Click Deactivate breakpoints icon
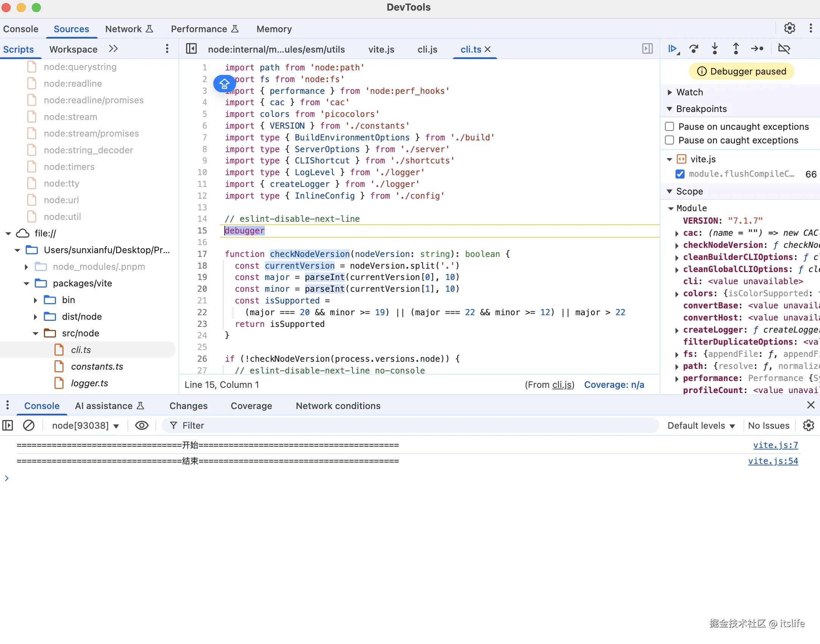Viewport: 820px width, 644px height. click(x=784, y=49)
